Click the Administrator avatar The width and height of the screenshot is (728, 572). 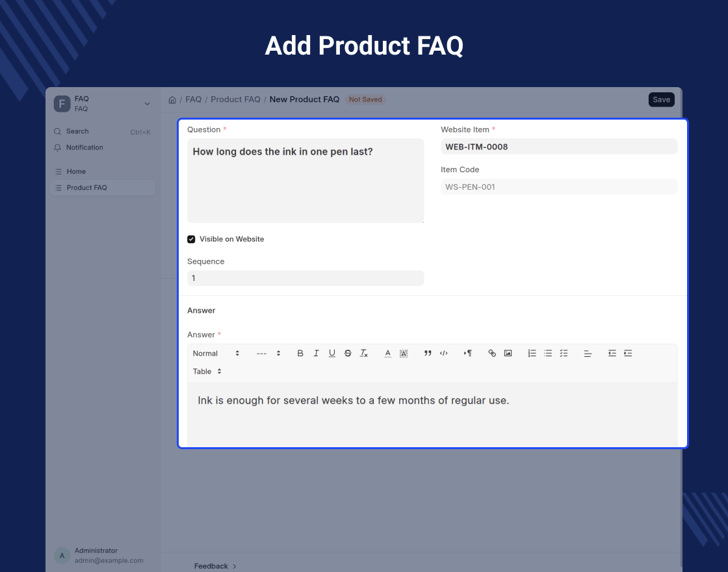(x=62, y=555)
